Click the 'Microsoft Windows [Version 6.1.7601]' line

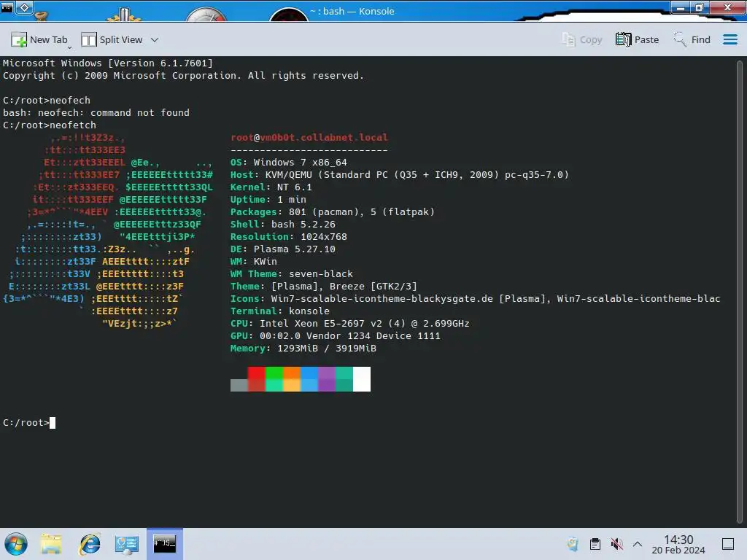pyautogui.click(x=108, y=63)
